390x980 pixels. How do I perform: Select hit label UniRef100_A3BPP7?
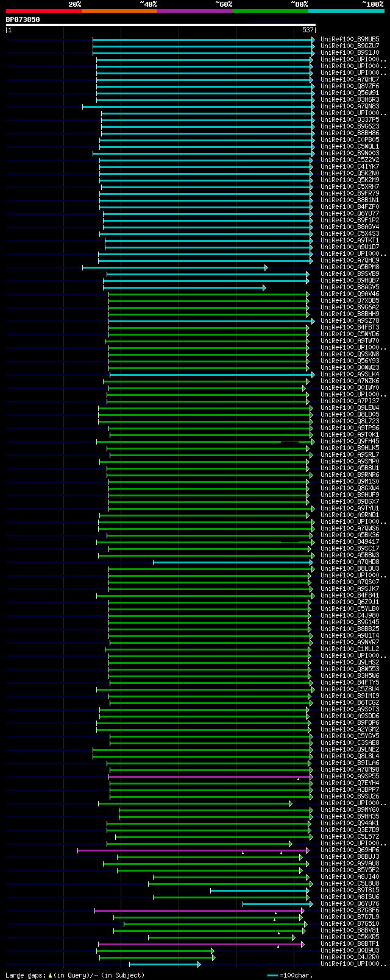point(350,789)
